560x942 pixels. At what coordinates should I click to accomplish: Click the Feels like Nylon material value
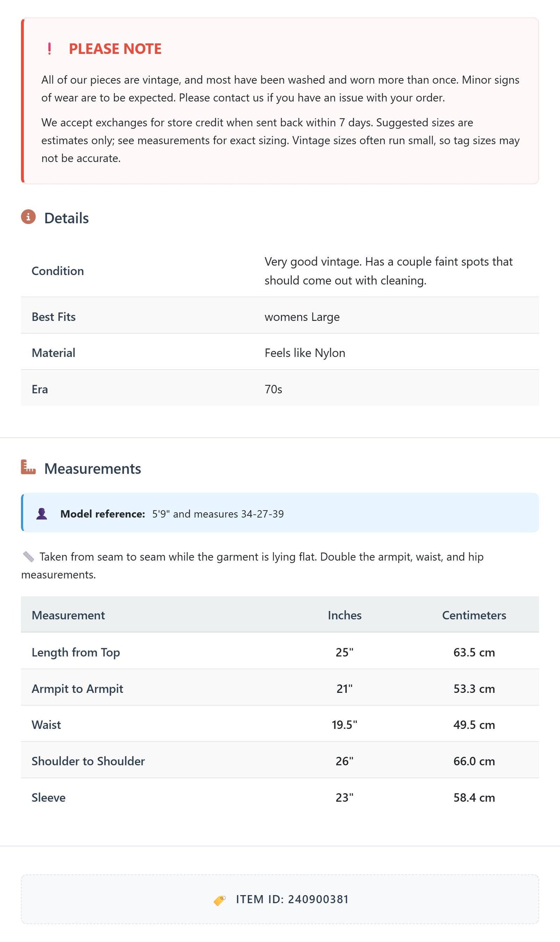coord(305,353)
